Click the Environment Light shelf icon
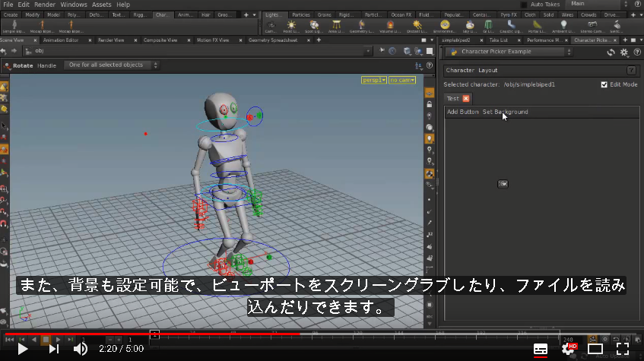Image resolution: width=644 pixels, height=361 pixels. [445, 25]
